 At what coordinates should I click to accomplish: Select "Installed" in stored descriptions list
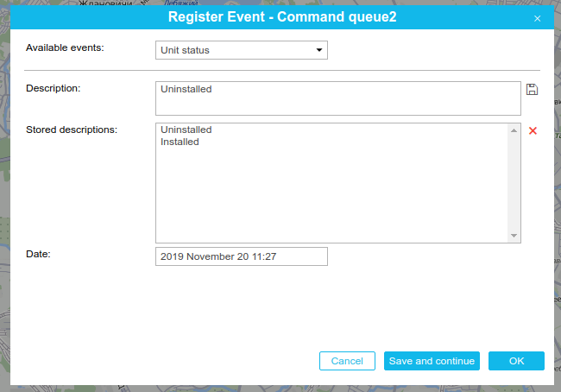tap(180, 142)
